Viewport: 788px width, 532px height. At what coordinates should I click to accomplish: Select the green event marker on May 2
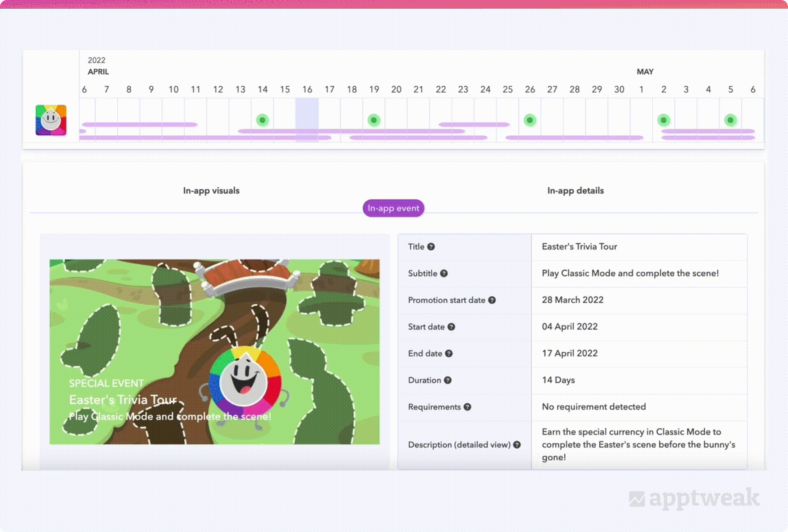pos(664,120)
